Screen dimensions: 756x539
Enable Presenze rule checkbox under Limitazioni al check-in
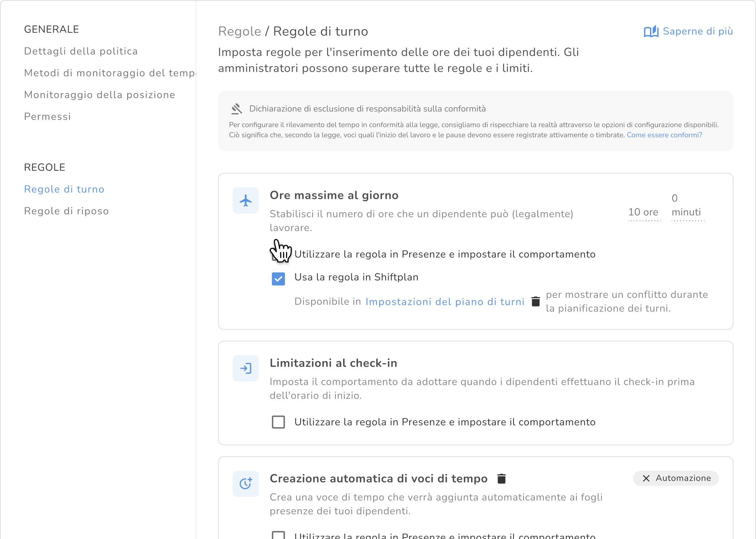click(x=278, y=422)
